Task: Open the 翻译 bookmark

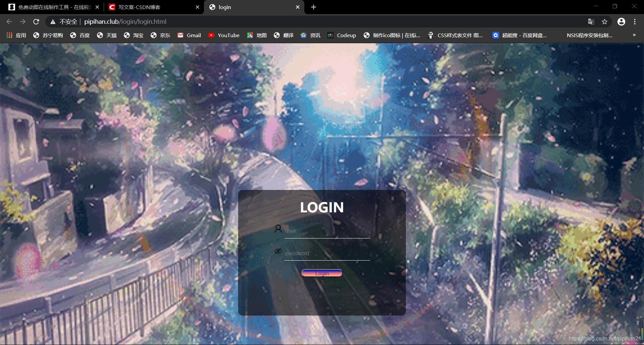Action: [x=283, y=35]
